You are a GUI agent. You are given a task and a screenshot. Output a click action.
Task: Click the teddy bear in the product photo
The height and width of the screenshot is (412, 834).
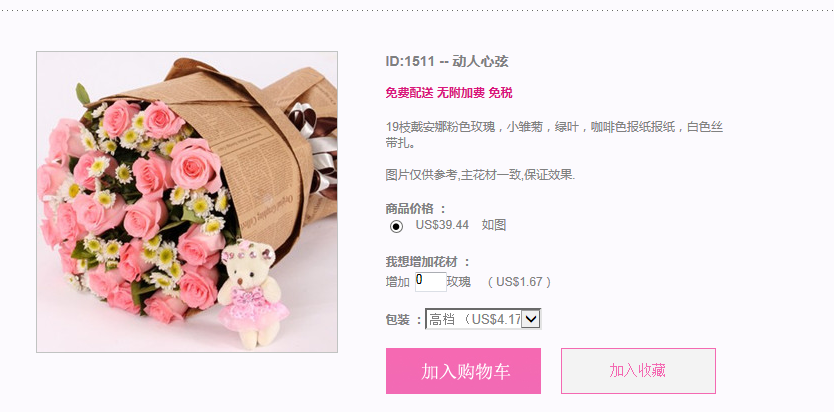tap(252, 295)
